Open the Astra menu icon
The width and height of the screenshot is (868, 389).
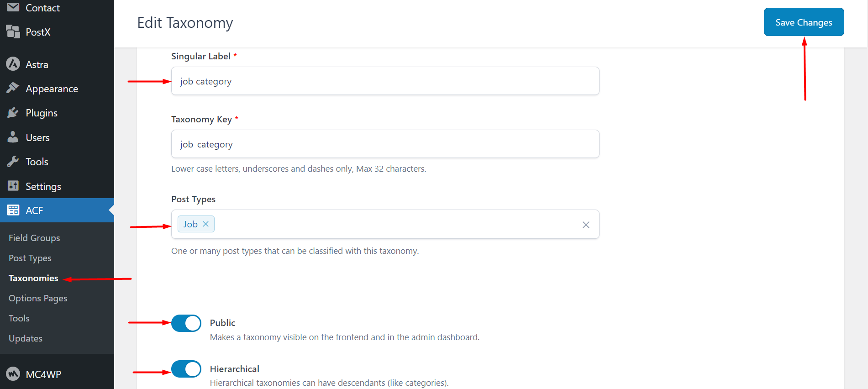(x=13, y=64)
